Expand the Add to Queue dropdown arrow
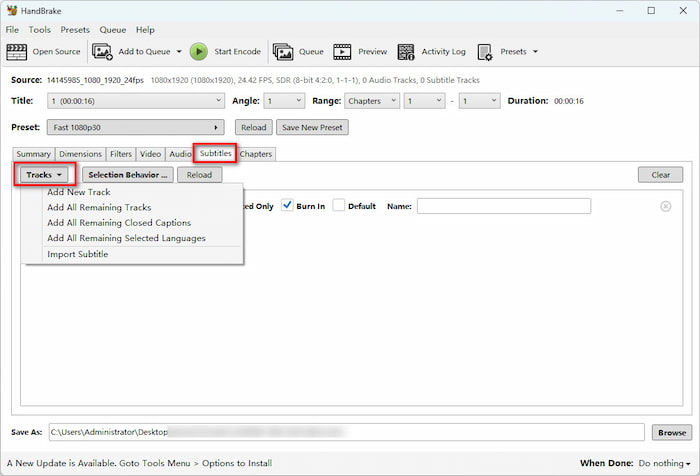The height and width of the screenshot is (476, 700). click(179, 52)
